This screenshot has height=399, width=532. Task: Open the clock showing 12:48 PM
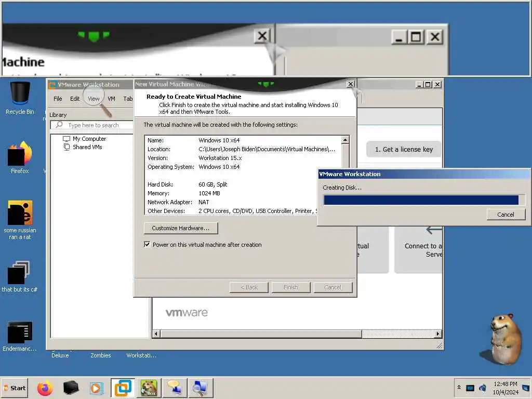(x=506, y=388)
